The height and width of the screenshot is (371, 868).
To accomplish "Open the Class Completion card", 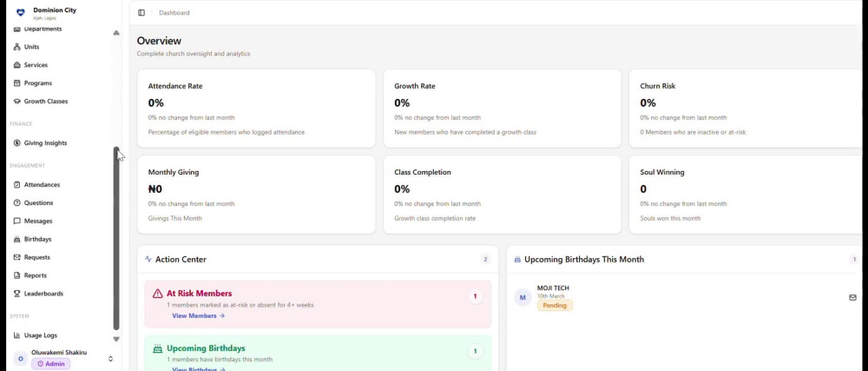I will click(502, 195).
